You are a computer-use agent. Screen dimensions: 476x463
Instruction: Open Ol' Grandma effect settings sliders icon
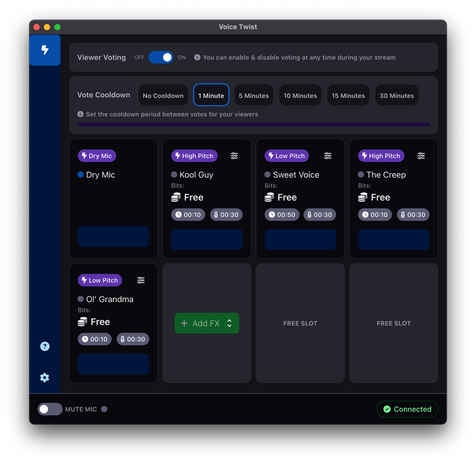pyautogui.click(x=141, y=280)
